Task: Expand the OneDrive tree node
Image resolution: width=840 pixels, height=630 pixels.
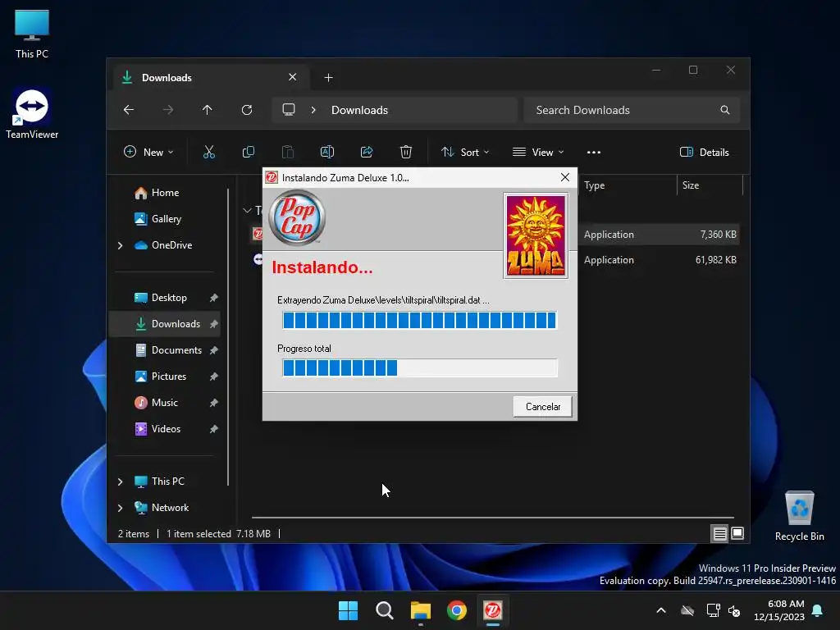Action: coord(120,245)
